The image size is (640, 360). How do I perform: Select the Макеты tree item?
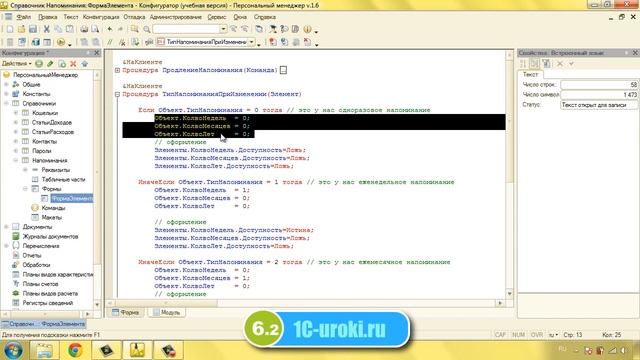[x=51, y=218]
